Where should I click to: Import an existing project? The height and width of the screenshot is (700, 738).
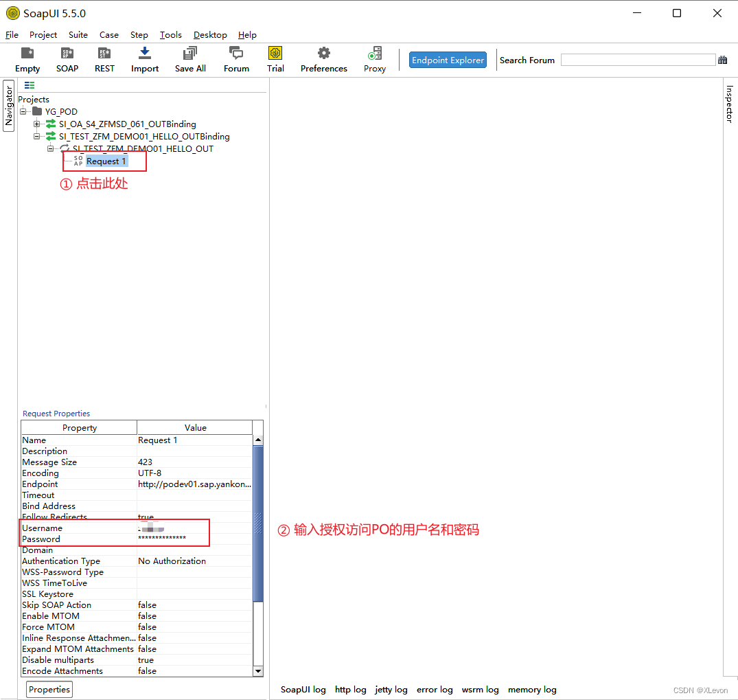pos(144,58)
